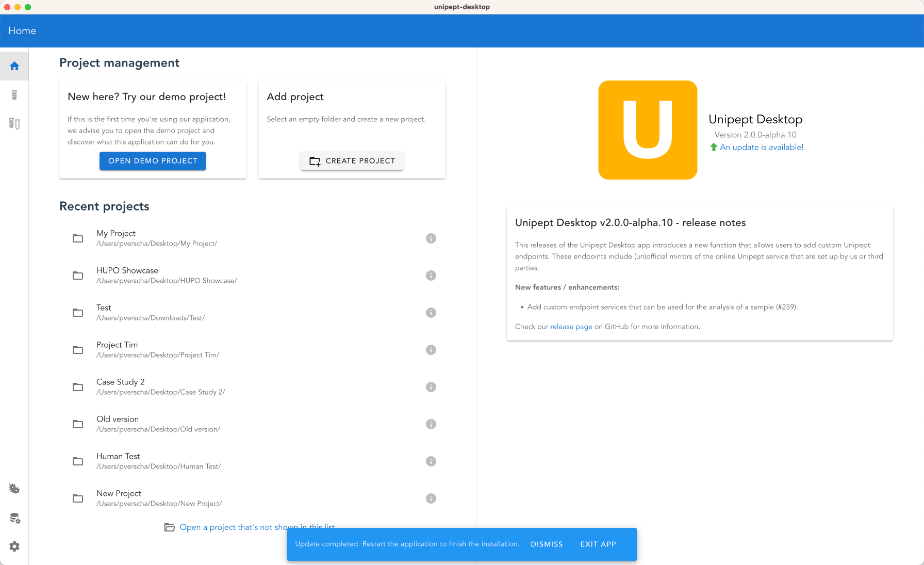Select the compare samples test tubes icon
Viewport: 924px width, 565px height.
pos(14,124)
